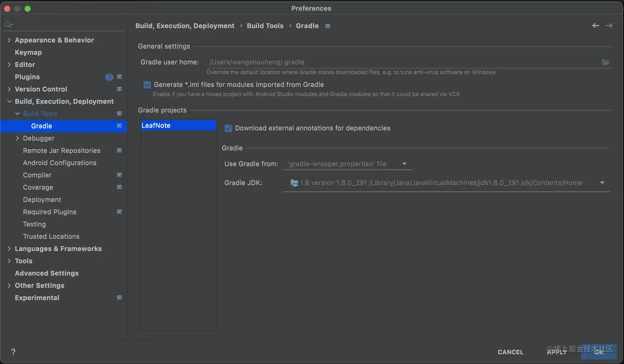Select Required Plugins in the tree
Viewport: 624px width, 364px height.
tap(50, 212)
